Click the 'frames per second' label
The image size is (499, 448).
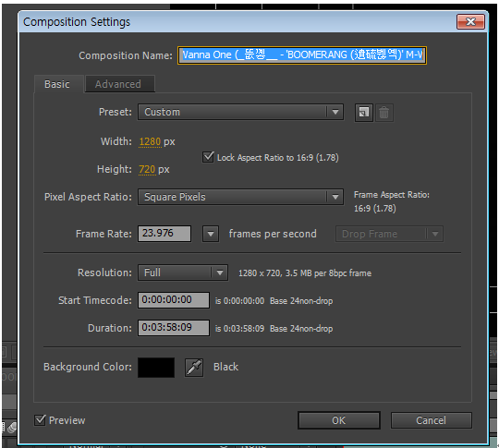273,234
